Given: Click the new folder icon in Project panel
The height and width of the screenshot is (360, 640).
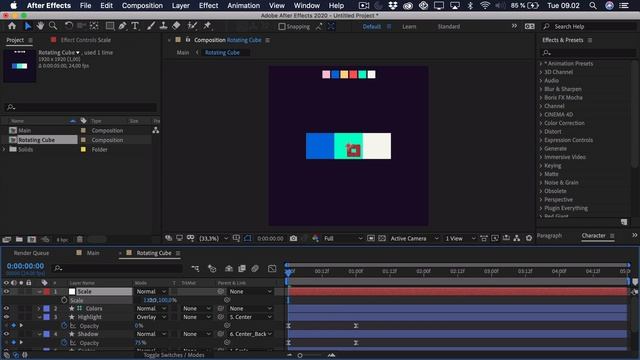Looking at the screenshot, I should pyautogui.click(x=19, y=240).
